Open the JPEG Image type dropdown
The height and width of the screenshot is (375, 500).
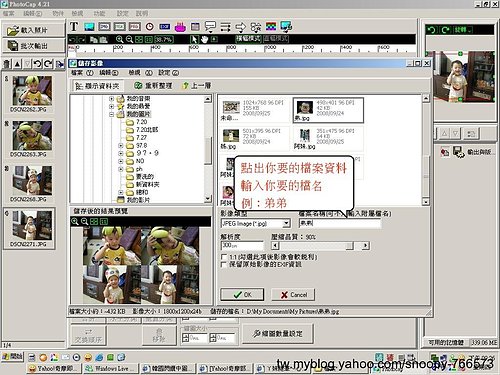point(286,223)
